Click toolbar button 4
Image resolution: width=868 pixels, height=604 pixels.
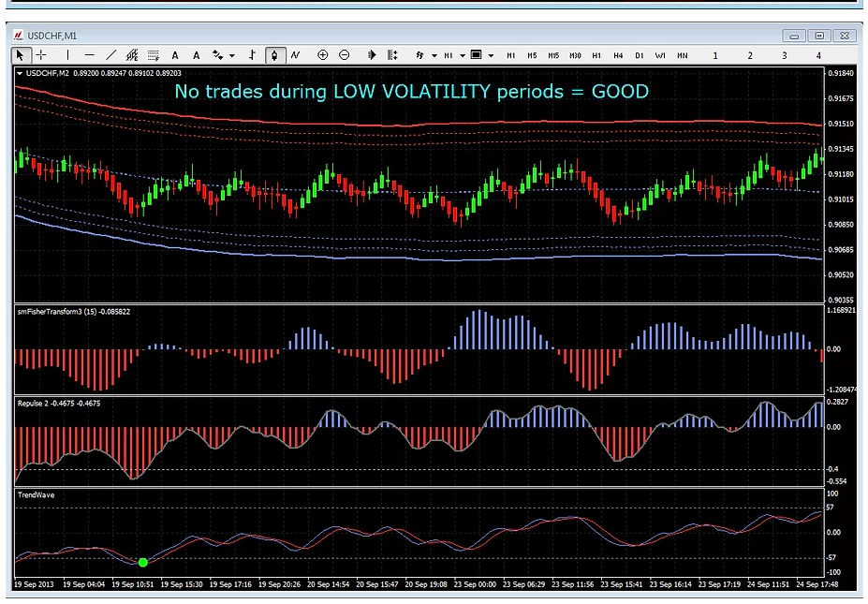click(x=818, y=55)
